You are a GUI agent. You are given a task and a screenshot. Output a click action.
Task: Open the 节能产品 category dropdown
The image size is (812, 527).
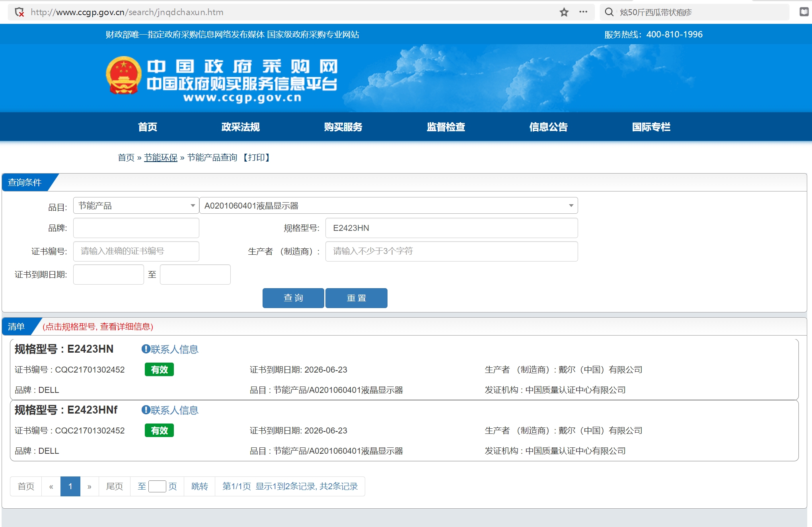click(x=136, y=206)
